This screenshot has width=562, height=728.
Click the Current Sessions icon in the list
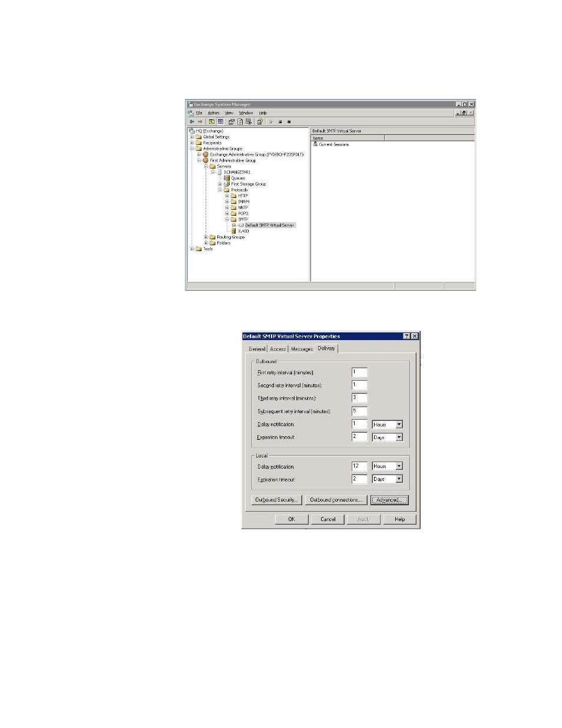tap(315, 144)
